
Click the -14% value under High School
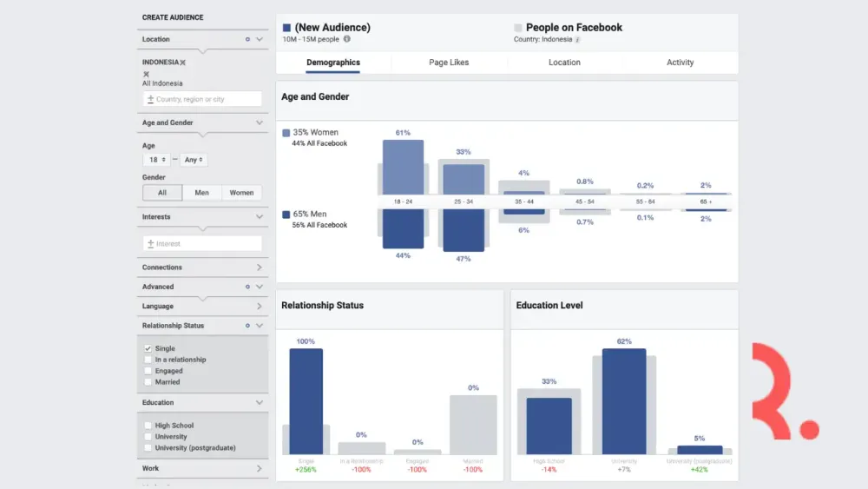pos(549,470)
